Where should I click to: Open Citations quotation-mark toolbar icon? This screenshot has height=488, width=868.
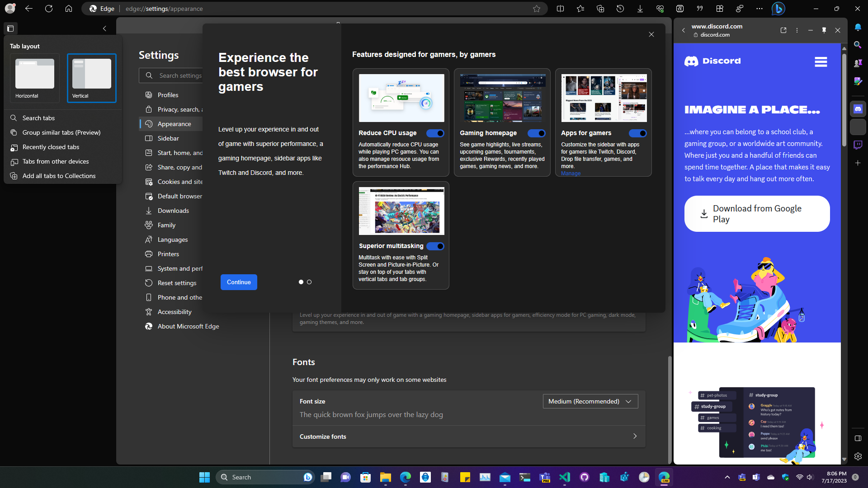coord(700,9)
